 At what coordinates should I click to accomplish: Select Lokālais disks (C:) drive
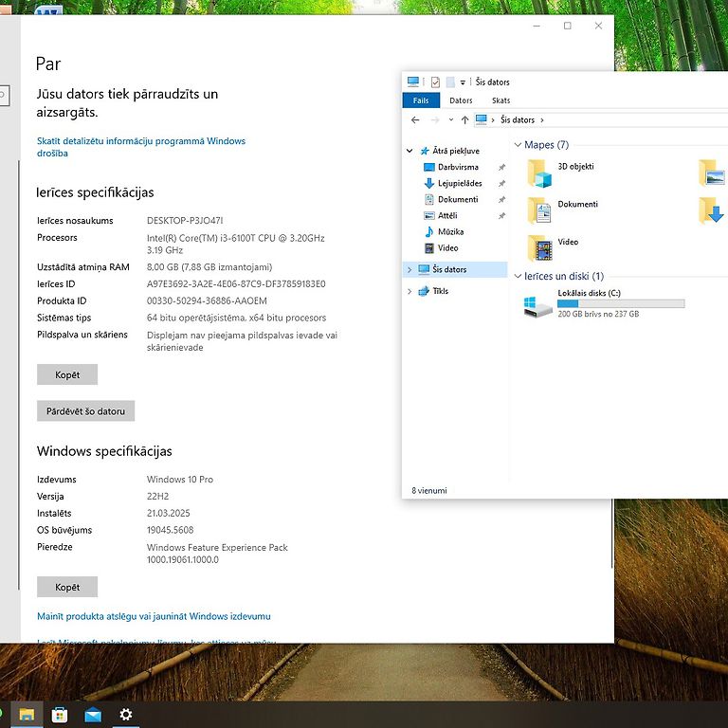(x=604, y=303)
